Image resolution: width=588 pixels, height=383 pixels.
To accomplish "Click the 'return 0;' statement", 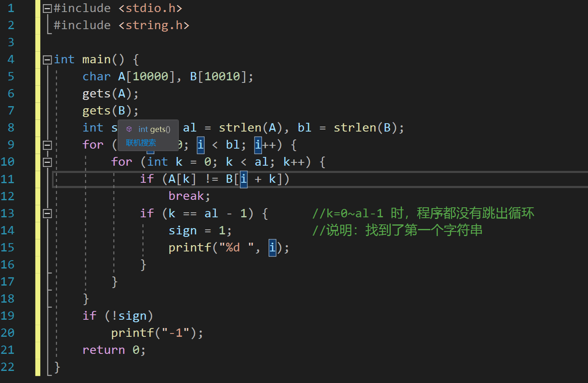I will (x=114, y=350).
